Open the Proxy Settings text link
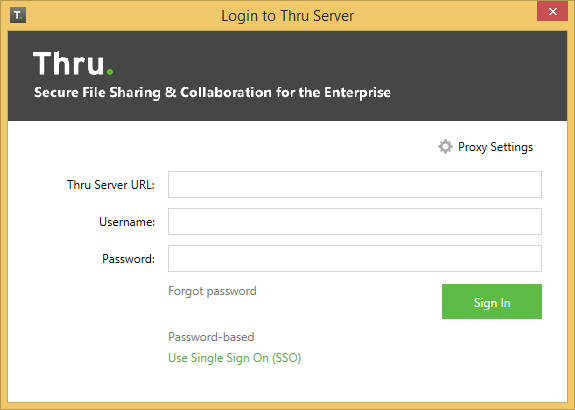The height and width of the screenshot is (410, 575). (495, 147)
